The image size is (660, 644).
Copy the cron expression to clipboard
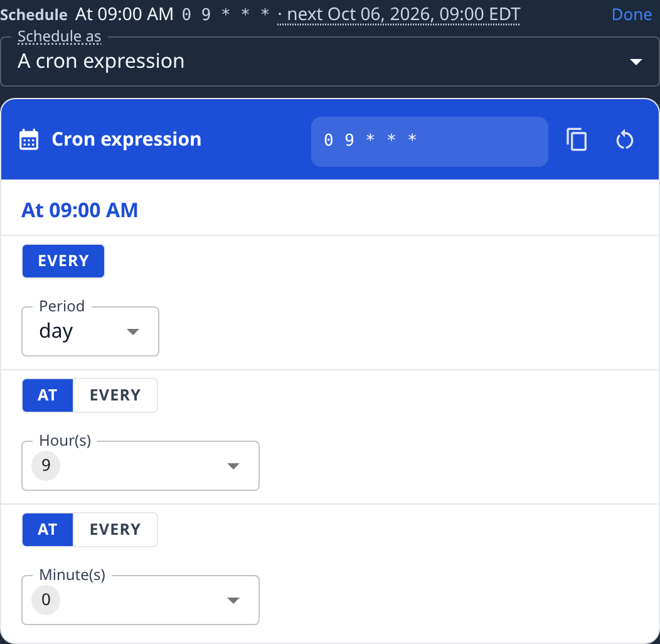(x=576, y=139)
